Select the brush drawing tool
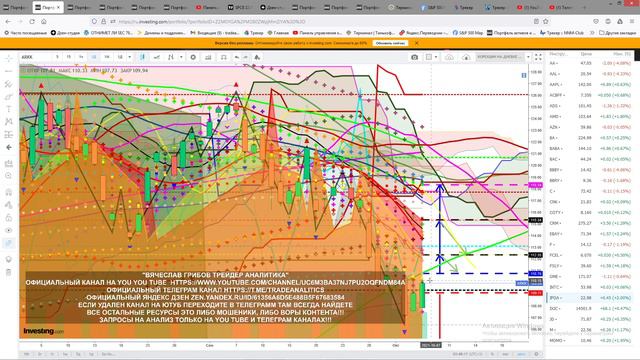Viewport: 640px width, 360px height. (x=9, y=97)
